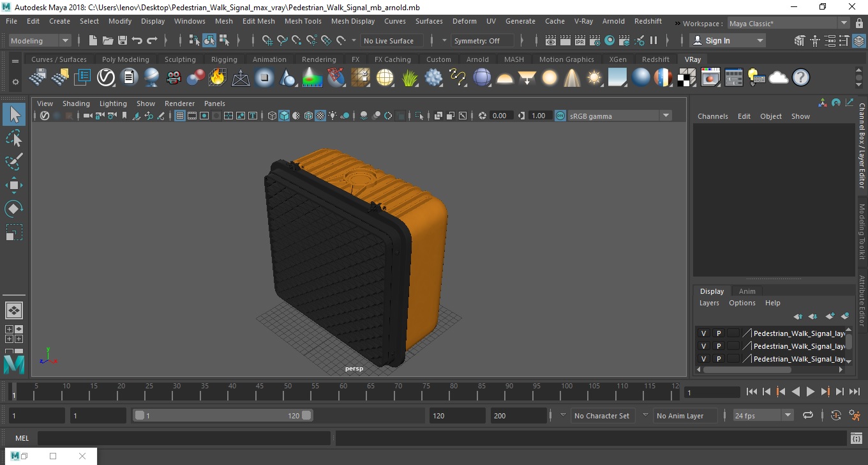Toggle visibility V of first Pedestrian_Walk_Signal layer

pyautogui.click(x=703, y=333)
